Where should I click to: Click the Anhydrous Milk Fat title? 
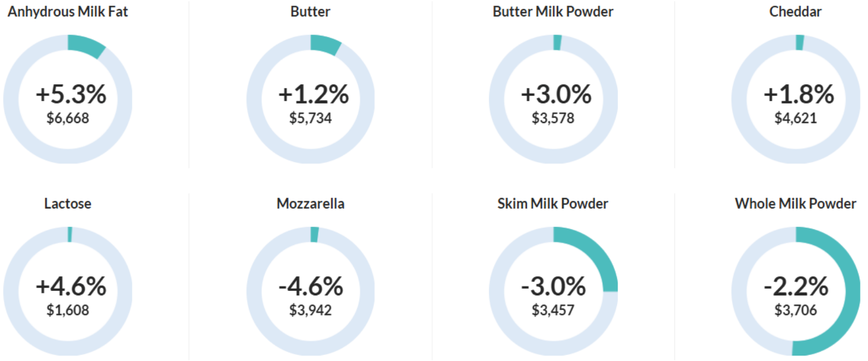coord(68,11)
